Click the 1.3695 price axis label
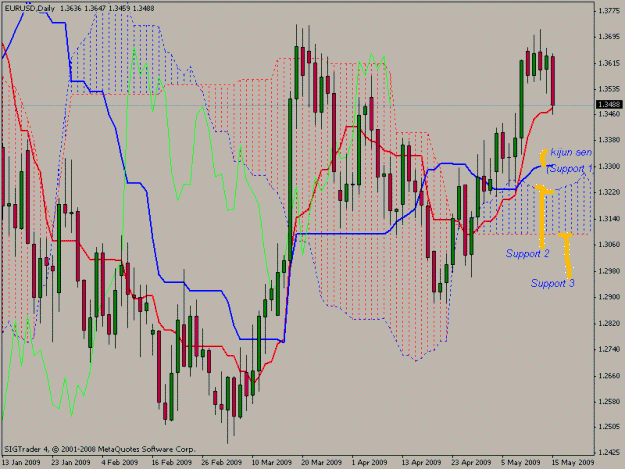The width and height of the screenshot is (625, 469). pyautogui.click(x=609, y=37)
